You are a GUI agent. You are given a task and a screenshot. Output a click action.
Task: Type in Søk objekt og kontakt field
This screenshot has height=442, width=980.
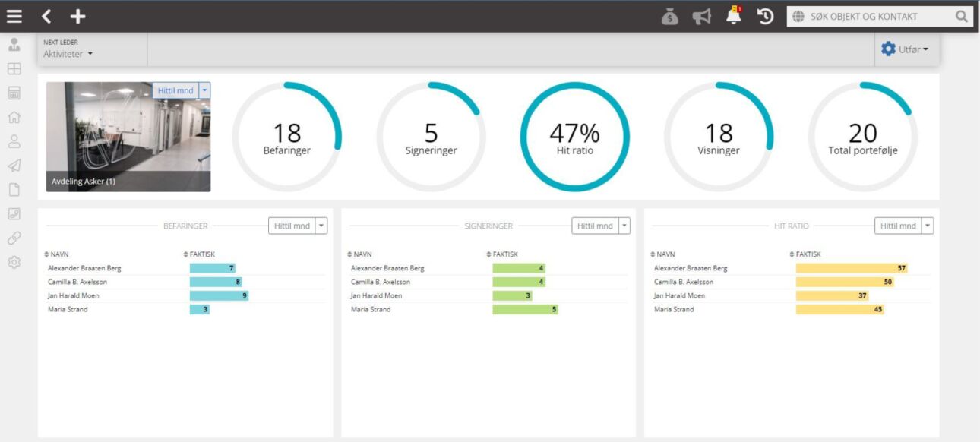pyautogui.click(x=881, y=16)
